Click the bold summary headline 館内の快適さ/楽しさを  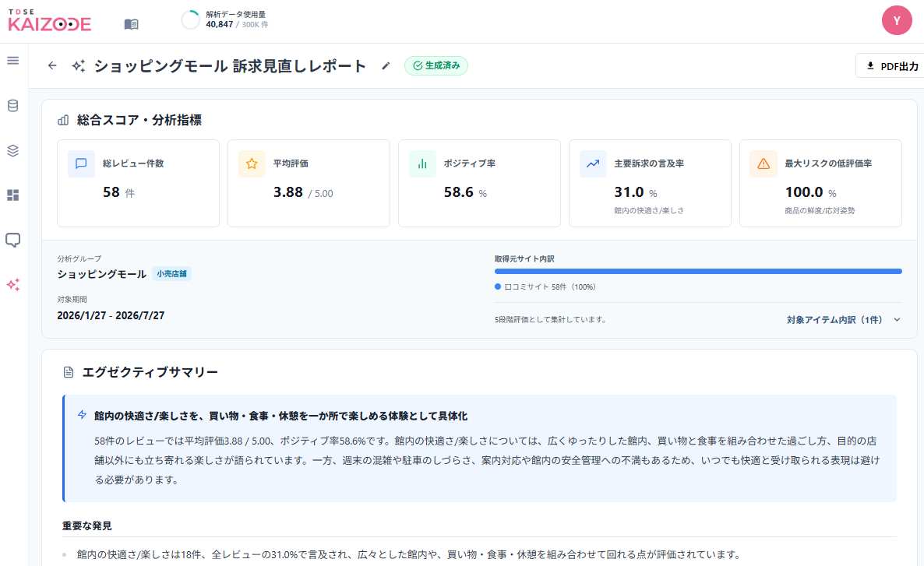tap(280, 416)
